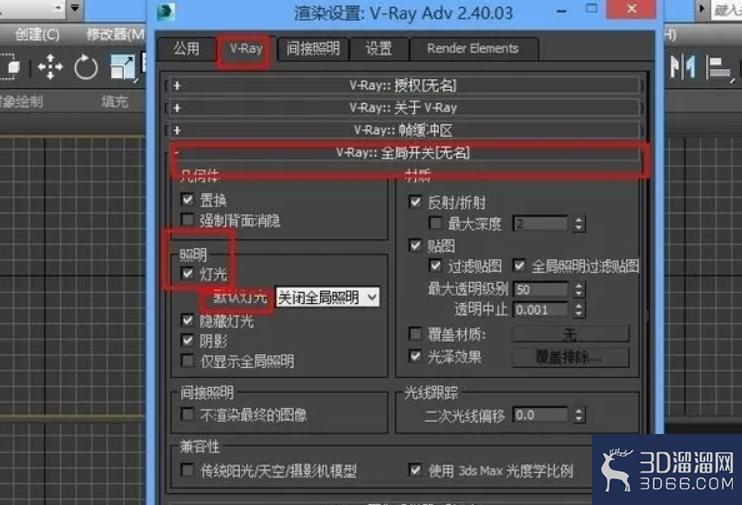Select the Rotate tool in the toolbar
The image size is (742, 505).
coord(86,67)
